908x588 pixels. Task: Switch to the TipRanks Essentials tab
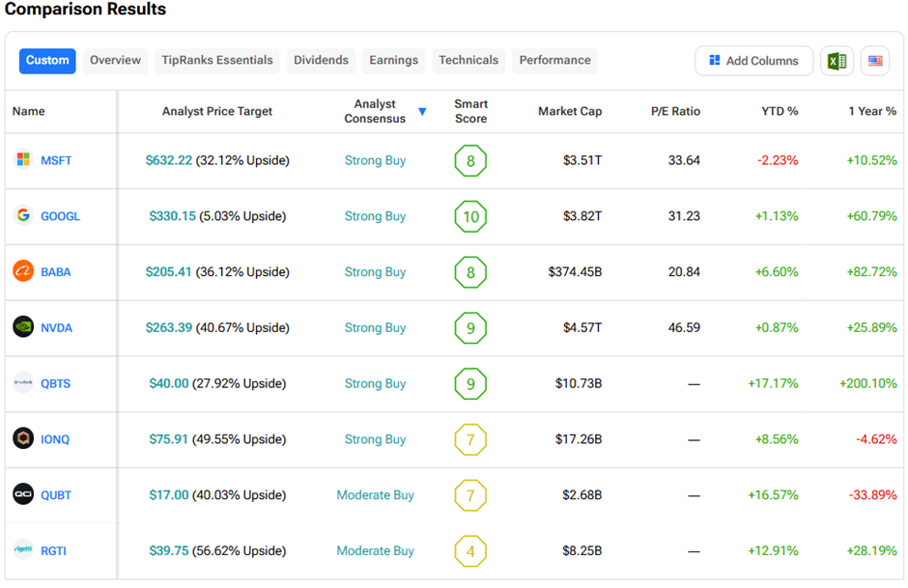[x=216, y=60]
